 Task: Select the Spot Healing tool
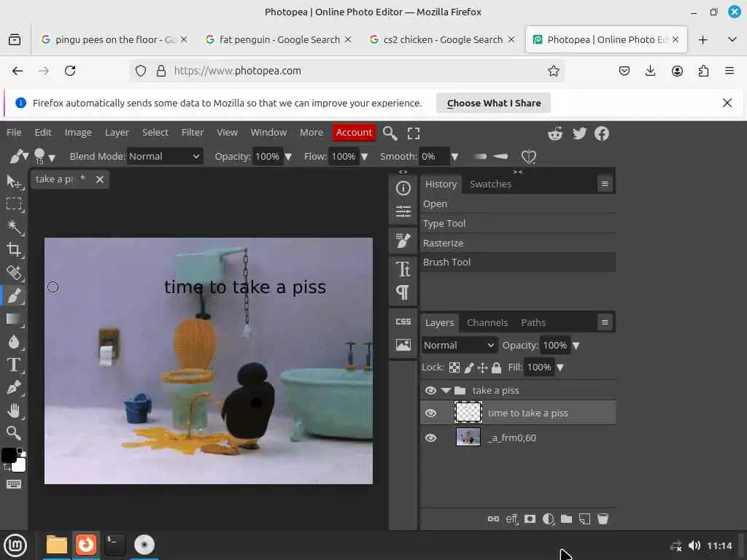[14, 273]
